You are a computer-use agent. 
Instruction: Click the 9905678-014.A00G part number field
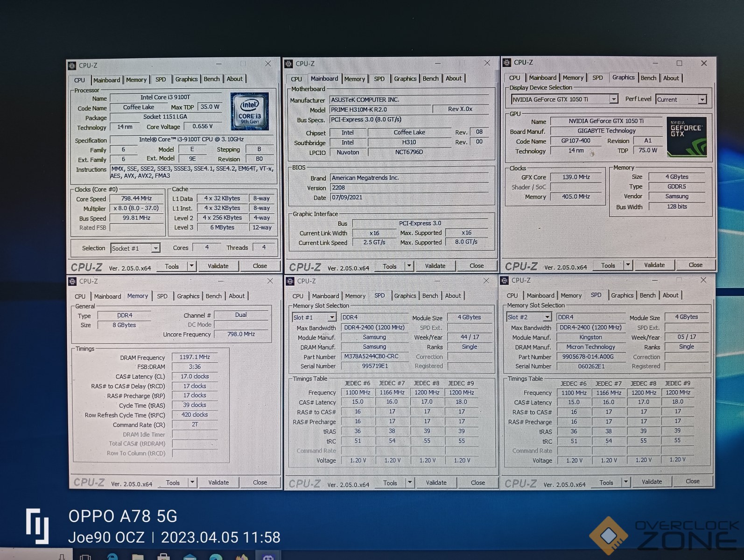[x=591, y=357]
